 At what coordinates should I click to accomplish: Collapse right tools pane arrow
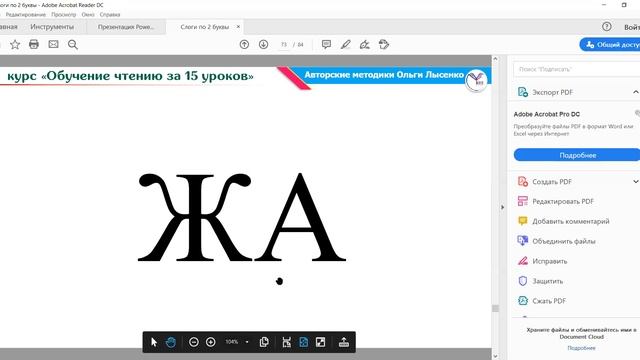pos(502,207)
